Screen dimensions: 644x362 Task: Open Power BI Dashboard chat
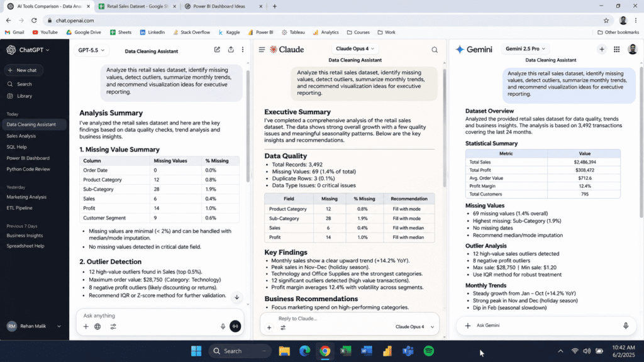click(x=28, y=158)
